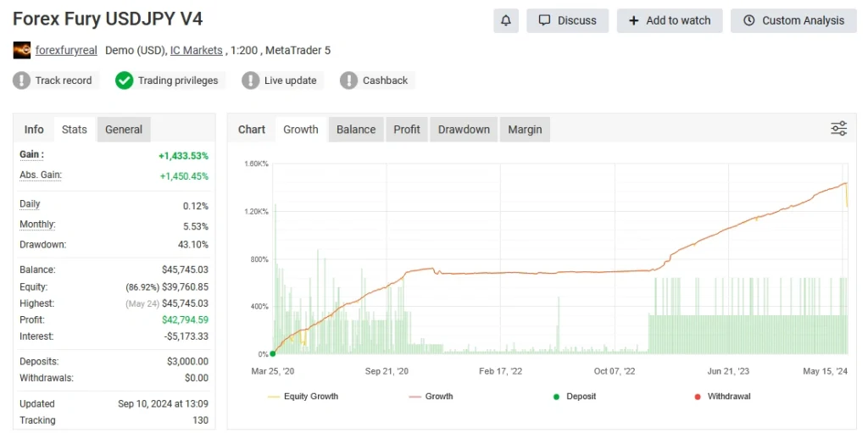Click Track record warning icon
The image size is (868, 433).
pos(21,80)
